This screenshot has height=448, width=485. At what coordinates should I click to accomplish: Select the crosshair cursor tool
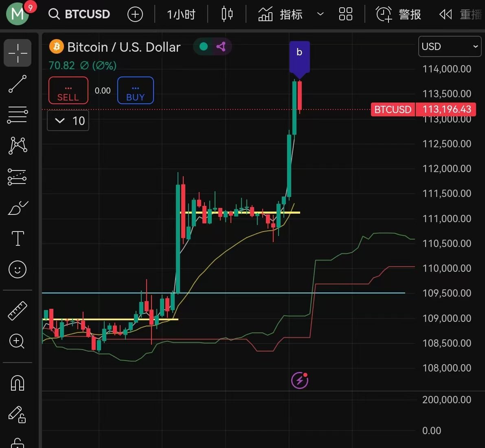(x=18, y=53)
